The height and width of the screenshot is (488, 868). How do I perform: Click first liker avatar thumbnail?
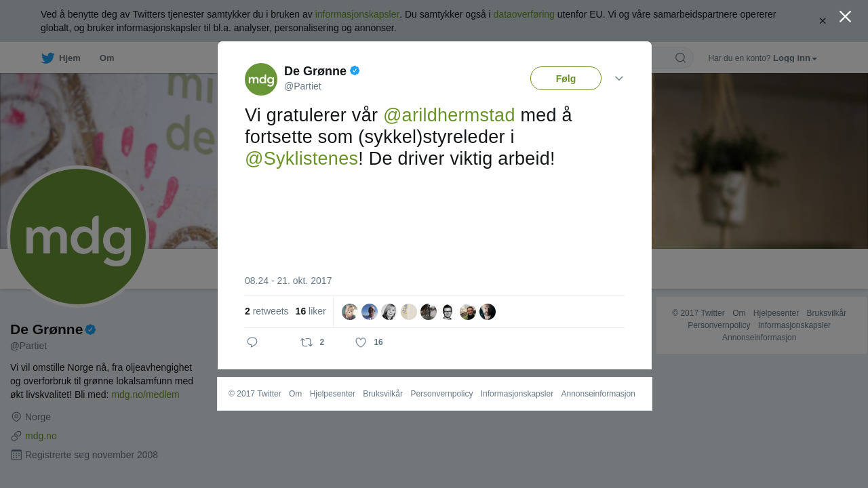350,312
